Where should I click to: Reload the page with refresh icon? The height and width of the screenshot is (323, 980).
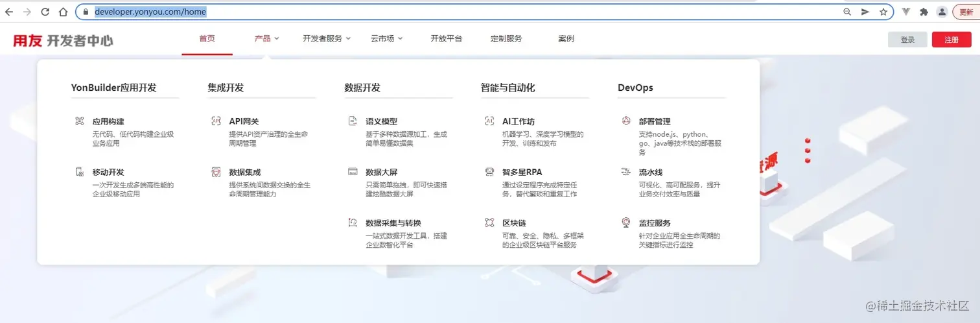pos(45,12)
